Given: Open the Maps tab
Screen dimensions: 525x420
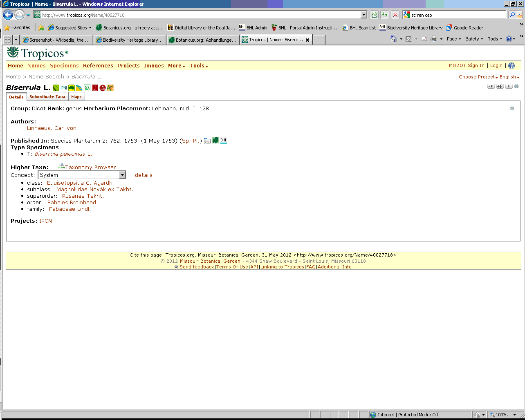Looking at the screenshot, I should pyautogui.click(x=76, y=97).
